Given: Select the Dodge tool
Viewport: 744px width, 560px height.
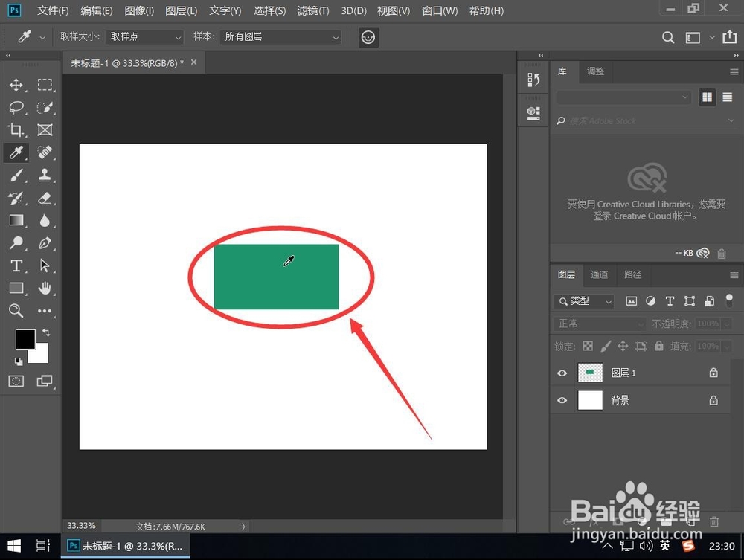Looking at the screenshot, I should 16,242.
